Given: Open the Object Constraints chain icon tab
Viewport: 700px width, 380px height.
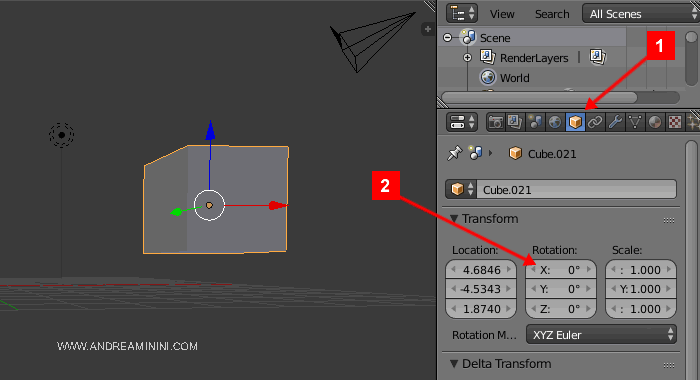Looking at the screenshot, I should pos(595,122).
